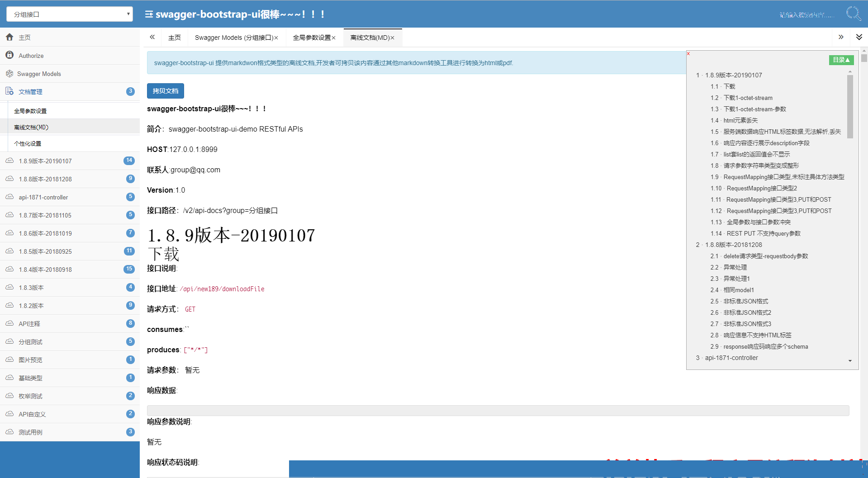Open the 分组接口 group dropdown
This screenshot has width=868, height=478.
[70, 14]
